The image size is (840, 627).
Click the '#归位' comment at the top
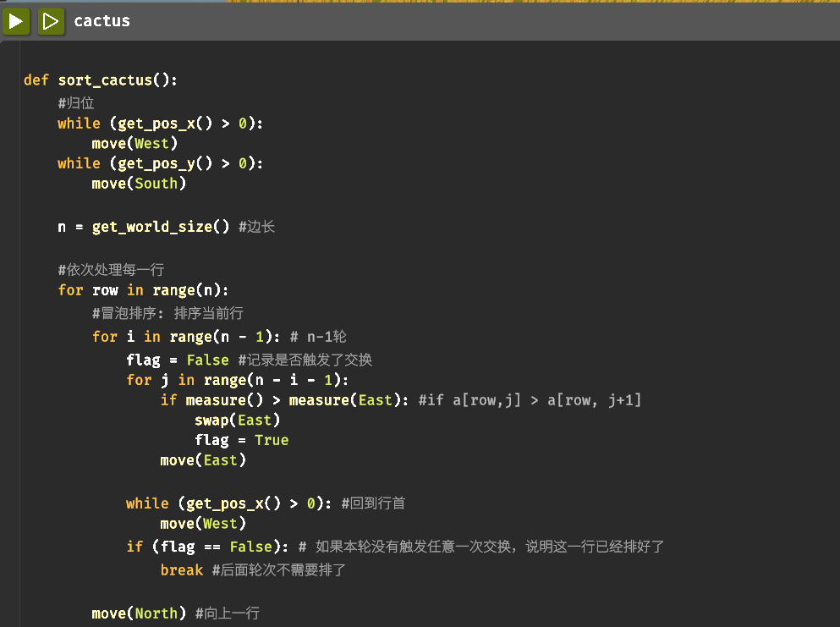point(75,103)
